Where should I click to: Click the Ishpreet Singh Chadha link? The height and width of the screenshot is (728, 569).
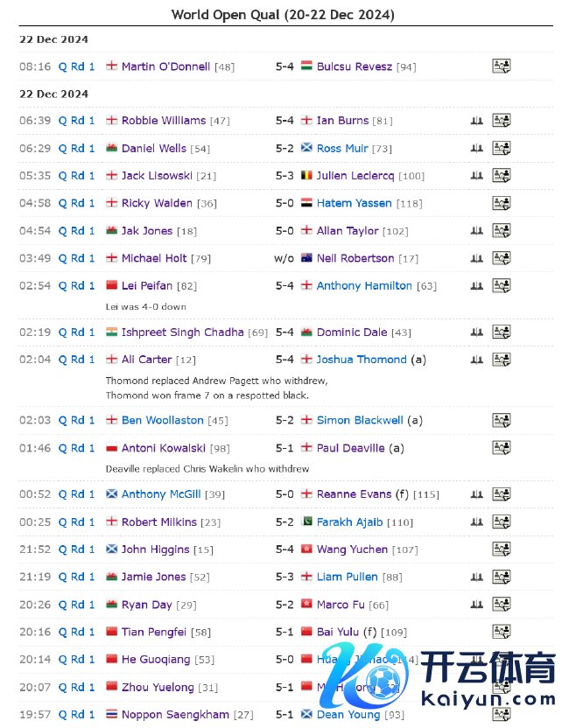tap(182, 332)
